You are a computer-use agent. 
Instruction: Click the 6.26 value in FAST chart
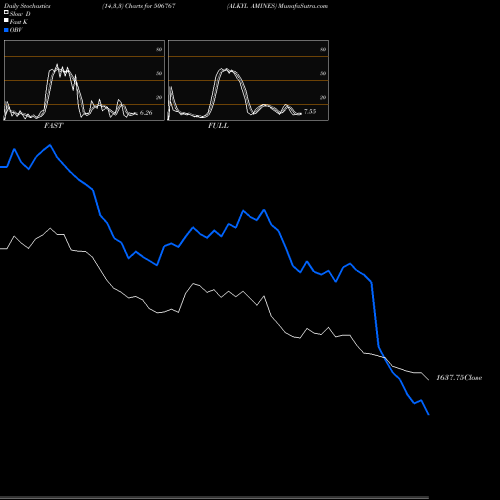point(146,113)
